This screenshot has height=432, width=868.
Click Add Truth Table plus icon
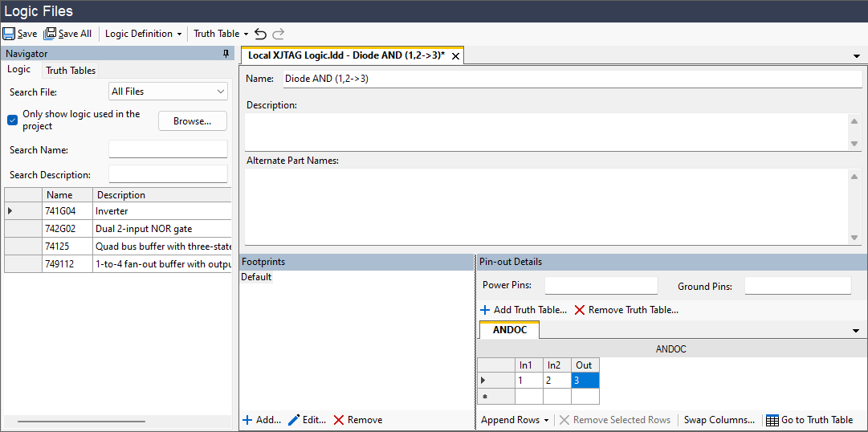[x=484, y=310]
